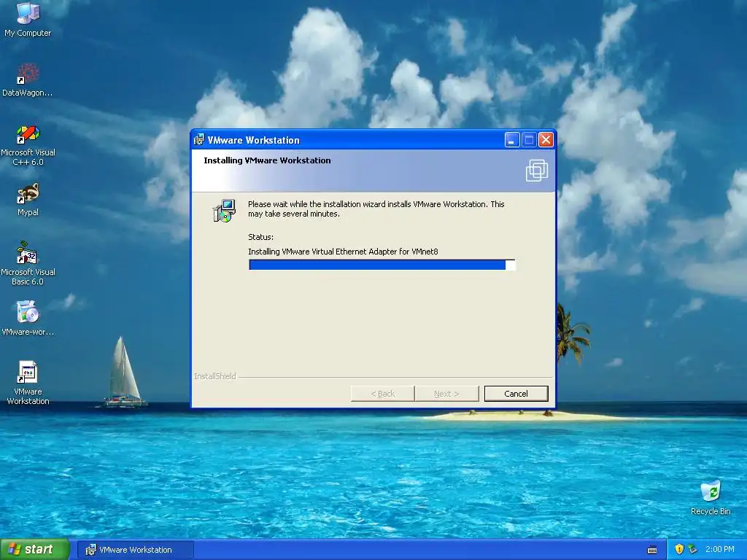
Task: Click the InstallShield label
Action: point(215,376)
